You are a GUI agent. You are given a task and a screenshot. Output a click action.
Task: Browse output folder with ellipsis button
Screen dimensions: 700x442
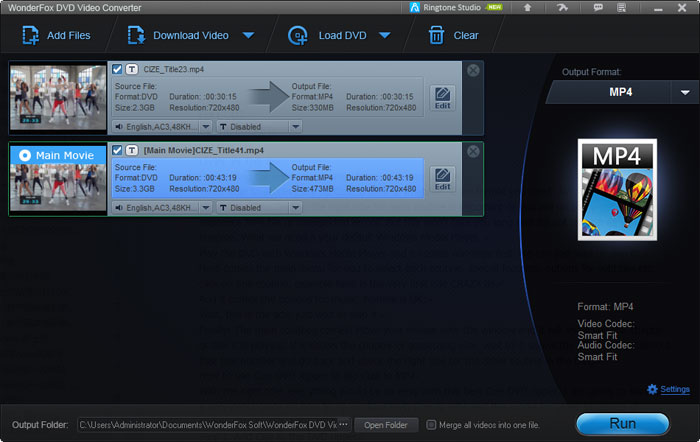[x=344, y=425]
